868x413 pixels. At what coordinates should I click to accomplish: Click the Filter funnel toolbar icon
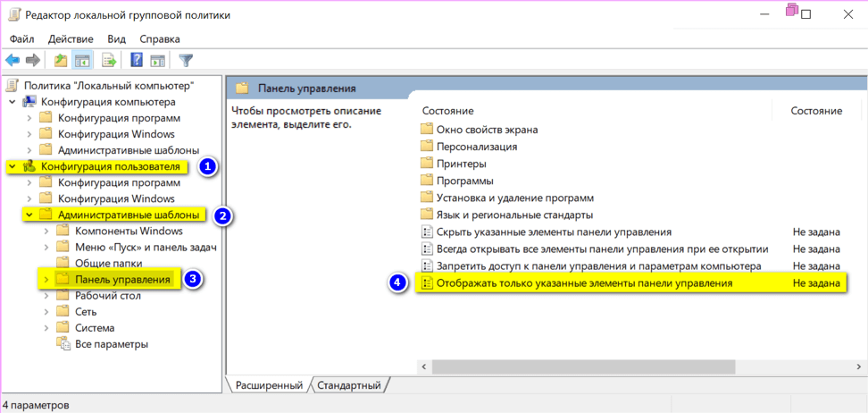tap(186, 61)
